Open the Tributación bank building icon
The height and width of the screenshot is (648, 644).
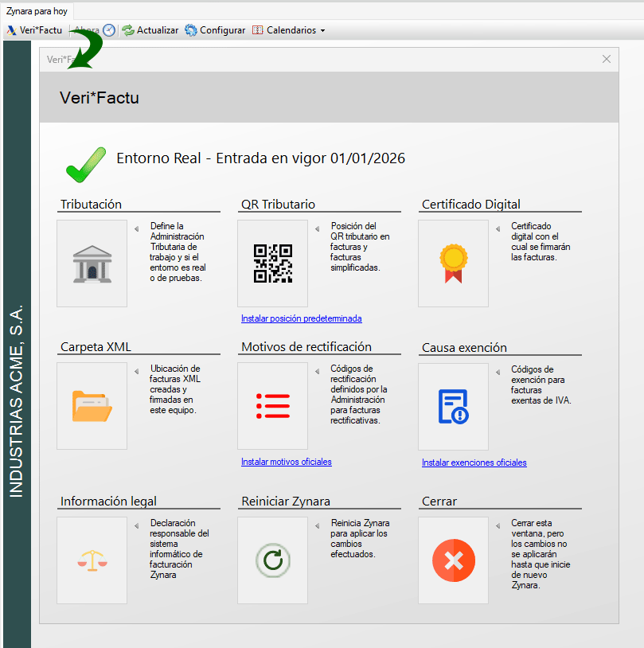click(92, 263)
